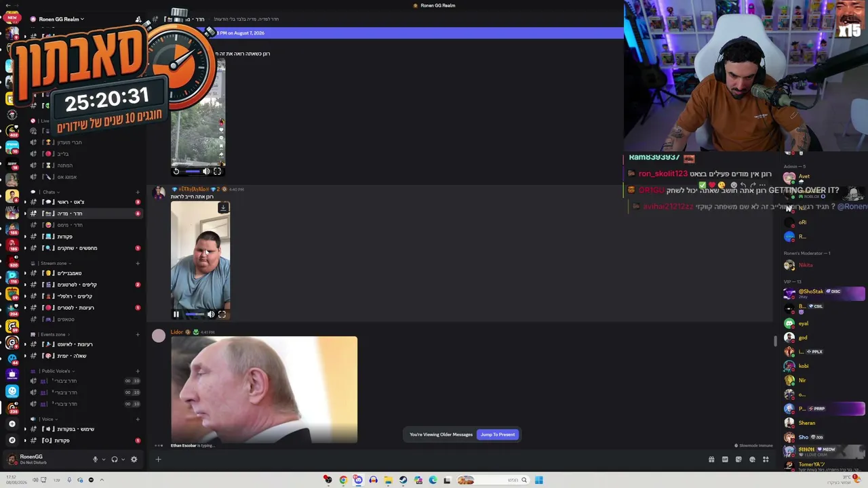
Task: Collapse the Public Voice's category
Action: pos(56,371)
